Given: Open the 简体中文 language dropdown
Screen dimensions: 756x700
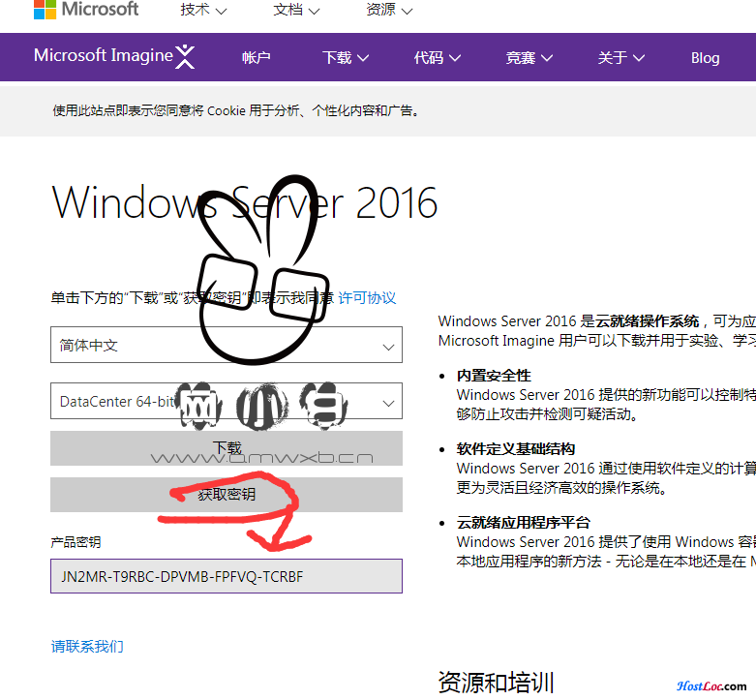Looking at the screenshot, I should point(227,345).
